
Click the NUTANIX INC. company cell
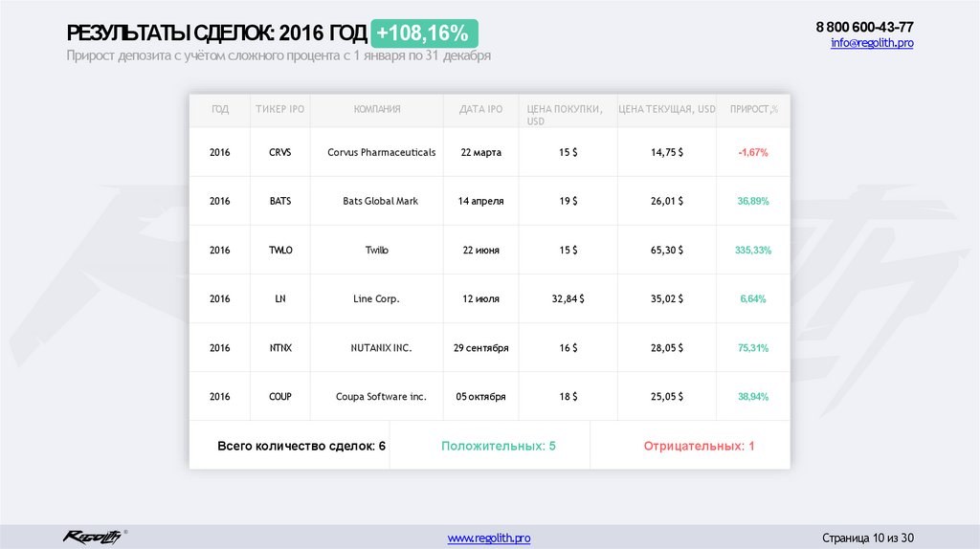pyautogui.click(x=380, y=348)
